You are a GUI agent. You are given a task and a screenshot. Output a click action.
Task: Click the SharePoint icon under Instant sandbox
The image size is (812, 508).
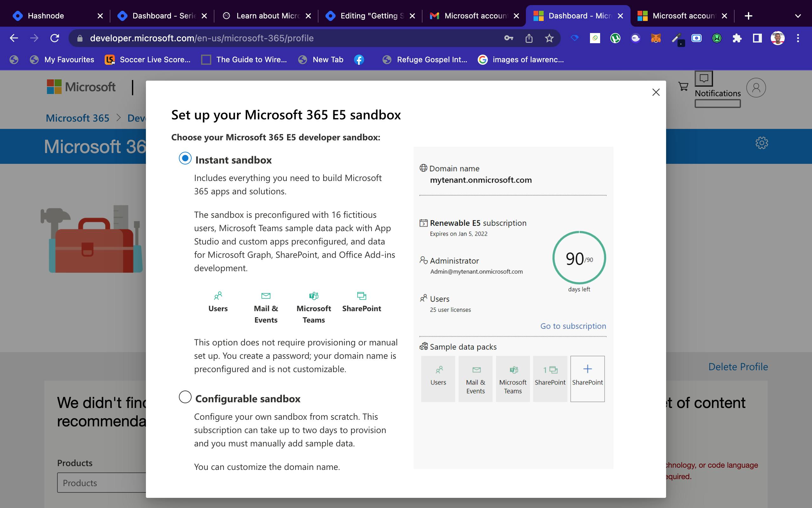click(x=361, y=296)
